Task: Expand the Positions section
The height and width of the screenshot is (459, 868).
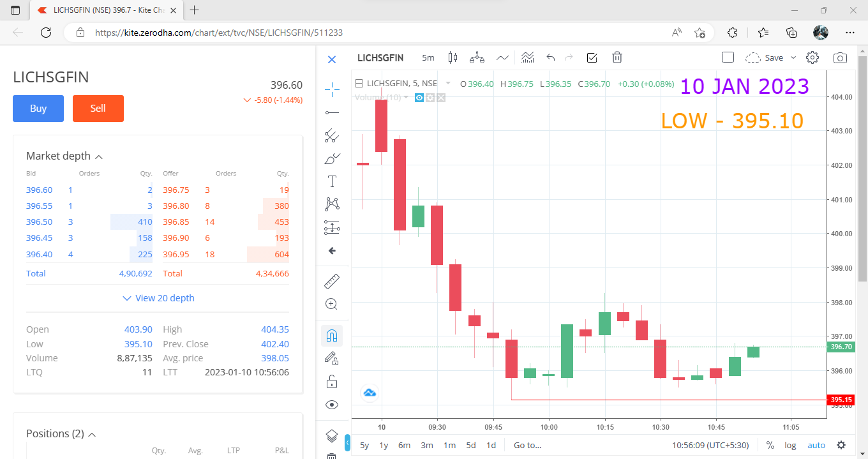Action: [92, 433]
